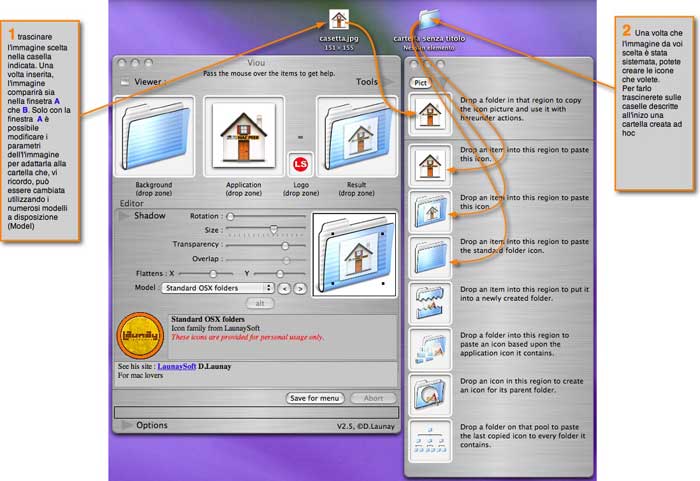Viewport: 700px width, 481px height.
Task: Click the Background folder drop zone
Action: pyautogui.click(x=155, y=136)
